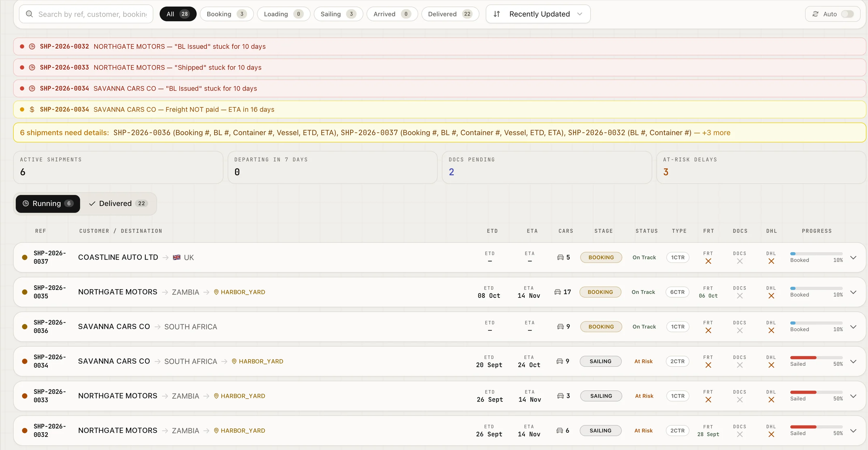The height and width of the screenshot is (450, 868).
Task: Switch to the Delivered 22 tab below stats
Action: (118, 203)
